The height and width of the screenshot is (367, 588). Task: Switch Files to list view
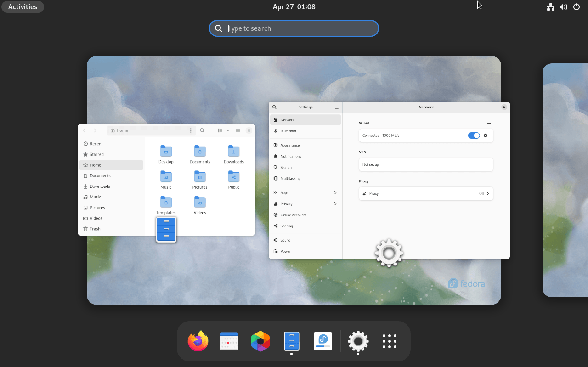point(220,130)
